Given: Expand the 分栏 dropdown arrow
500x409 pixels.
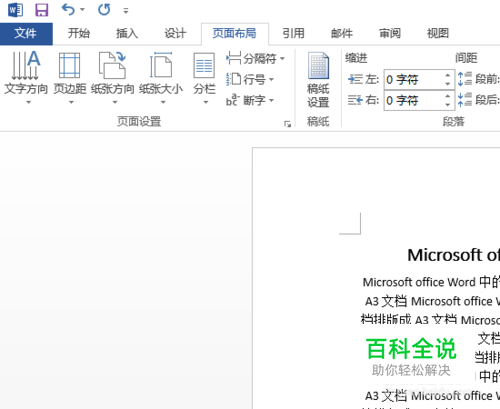Looking at the screenshot, I should point(206,102).
